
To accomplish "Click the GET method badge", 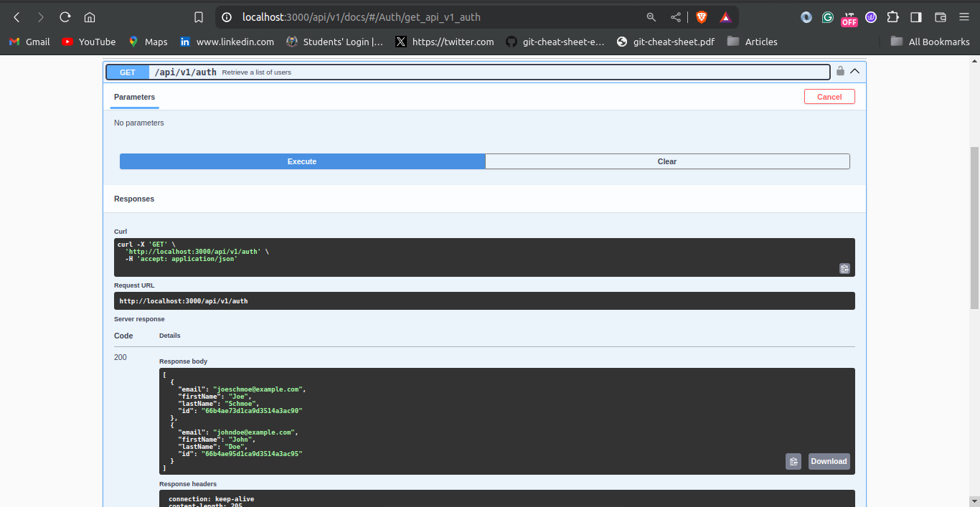I will coord(128,72).
